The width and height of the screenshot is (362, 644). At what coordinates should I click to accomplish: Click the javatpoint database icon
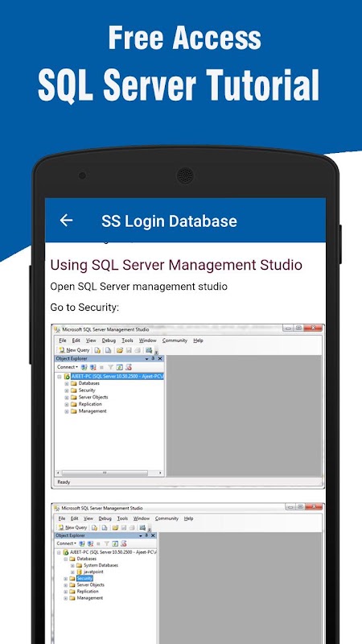tap(79, 572)
